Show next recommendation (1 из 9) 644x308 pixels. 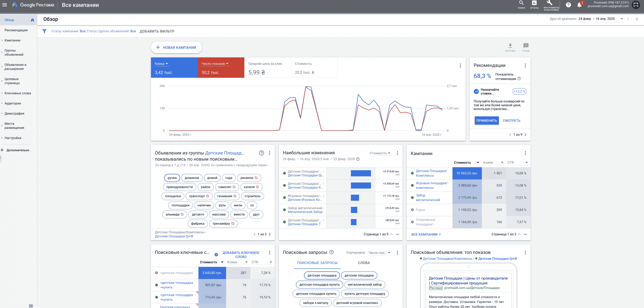(526, 135)
